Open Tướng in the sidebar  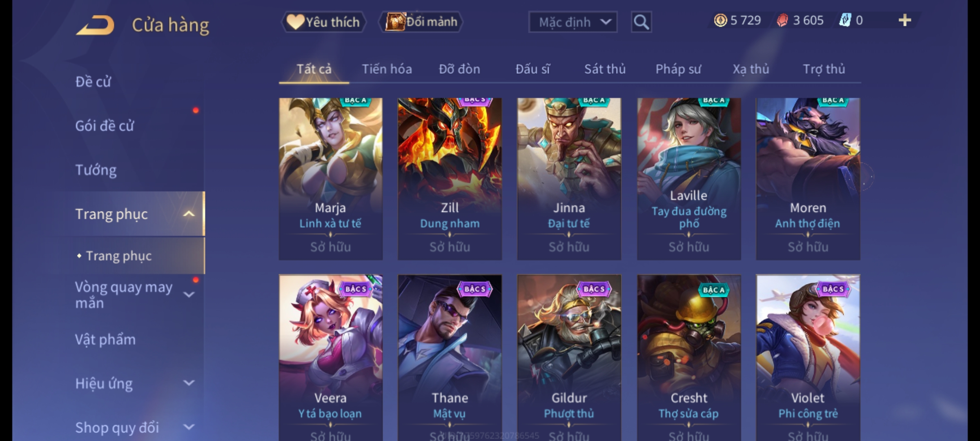pos(96,170)
